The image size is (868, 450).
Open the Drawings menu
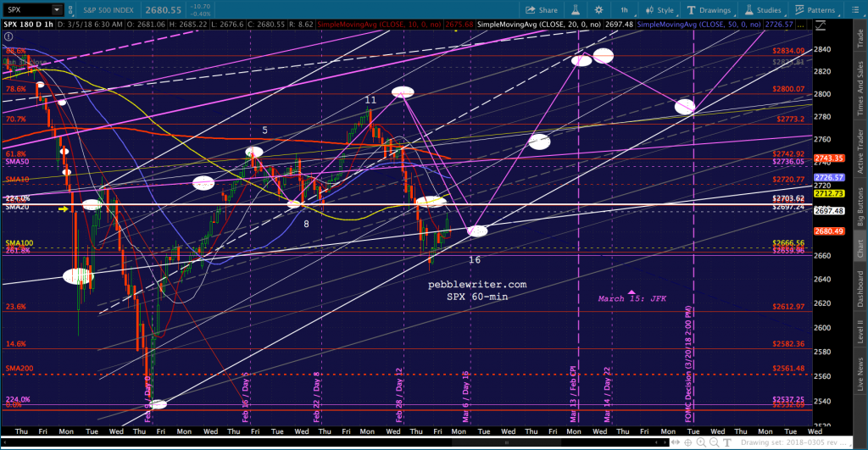click(x=709, y=10)
